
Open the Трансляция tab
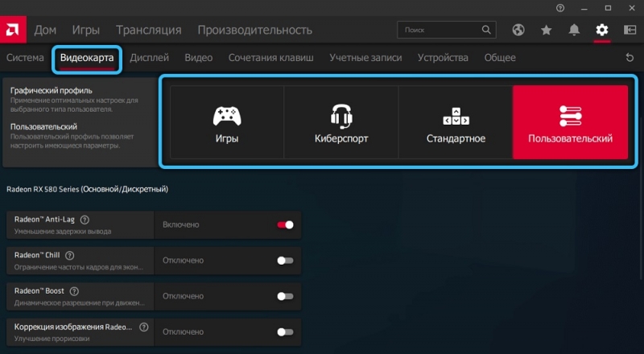click(x=149, y=30)
